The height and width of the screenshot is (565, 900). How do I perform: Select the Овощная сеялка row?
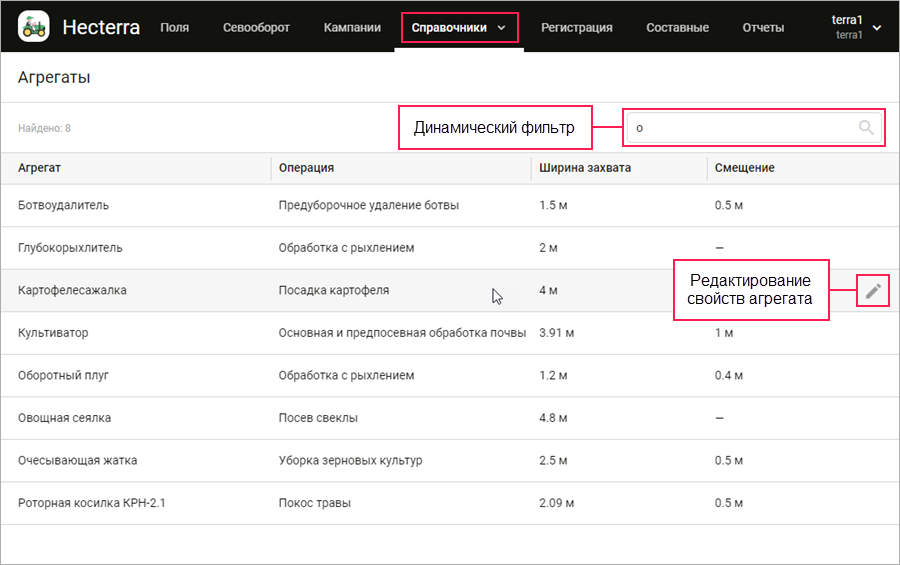pos(64,418)
